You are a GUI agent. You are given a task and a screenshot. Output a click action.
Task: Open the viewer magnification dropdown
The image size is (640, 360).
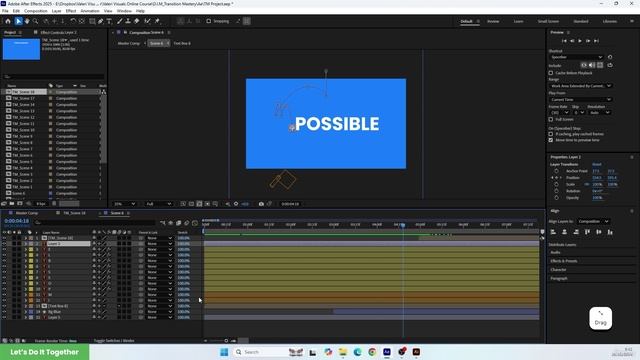click(x=124, y=204)
